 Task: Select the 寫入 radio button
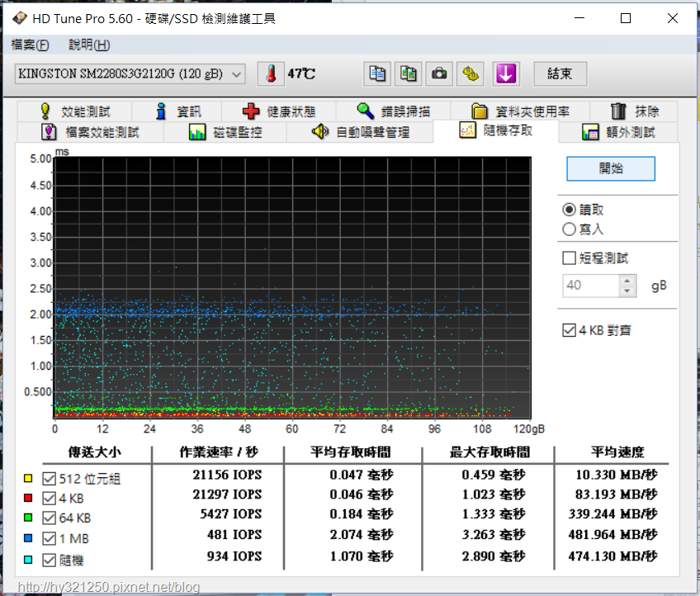point(569,229)
